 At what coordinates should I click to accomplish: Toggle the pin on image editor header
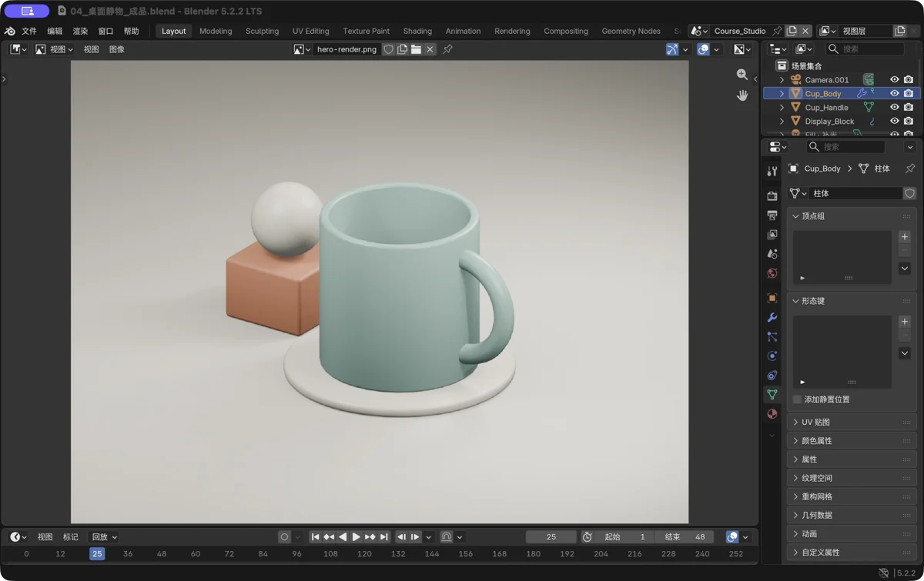click(447, 49)
